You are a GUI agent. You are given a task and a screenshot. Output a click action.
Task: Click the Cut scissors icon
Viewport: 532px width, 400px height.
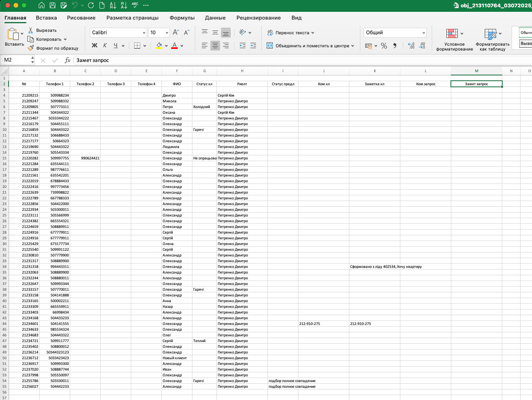click(x=31, y=30)
